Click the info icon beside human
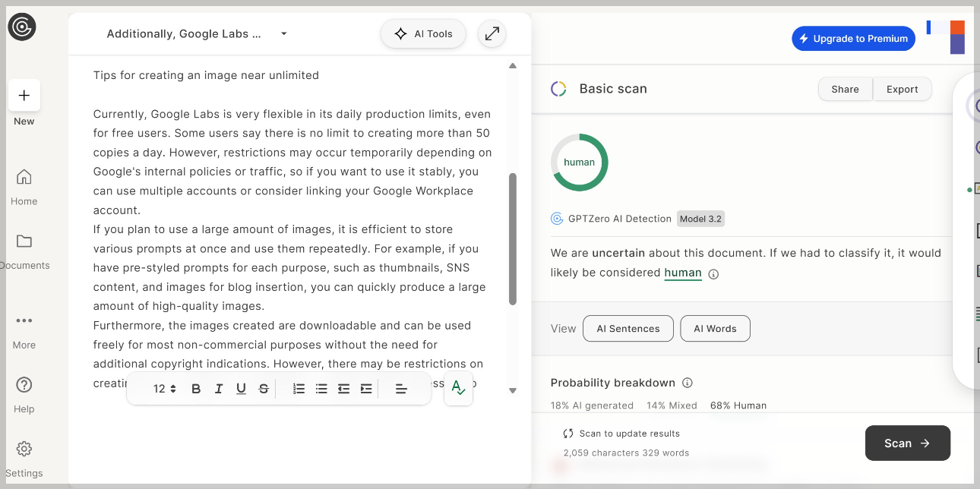The height and width of the screenshot is (489, 980). coord(713,274)
